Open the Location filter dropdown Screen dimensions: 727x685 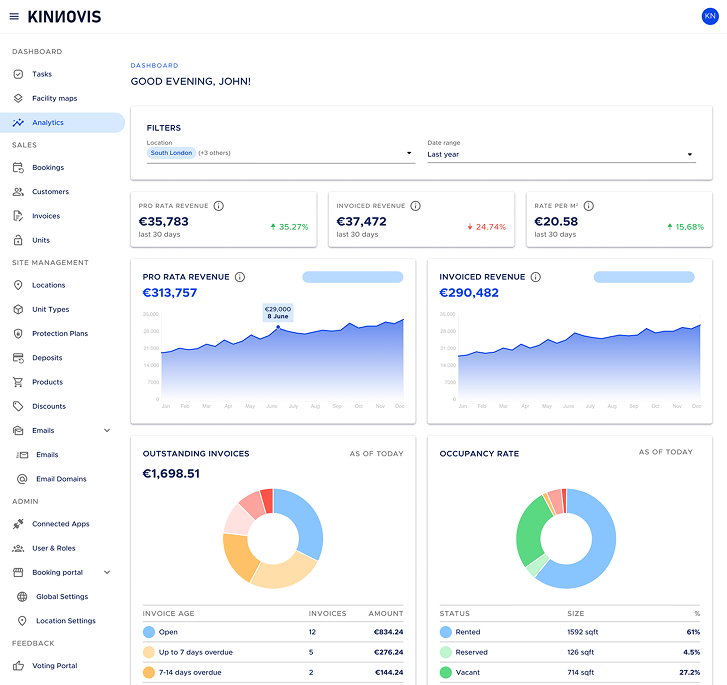click(x=281, y=153)
